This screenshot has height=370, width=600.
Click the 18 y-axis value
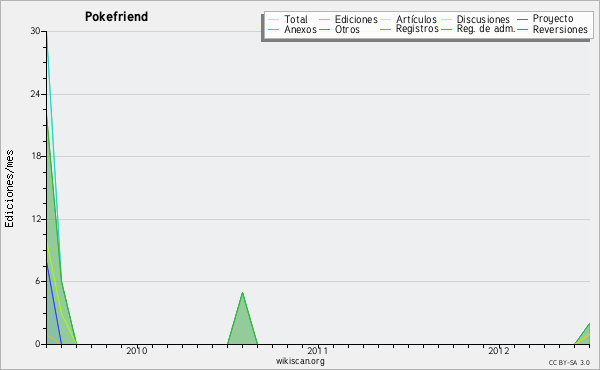click(x=35, y=156)
